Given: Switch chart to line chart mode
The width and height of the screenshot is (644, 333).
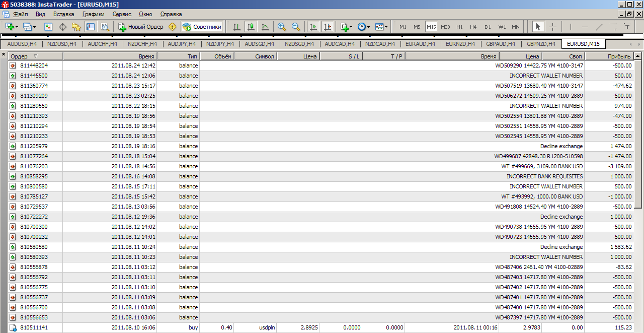Looking at the screenshot, I should click(x=265, y=27).
